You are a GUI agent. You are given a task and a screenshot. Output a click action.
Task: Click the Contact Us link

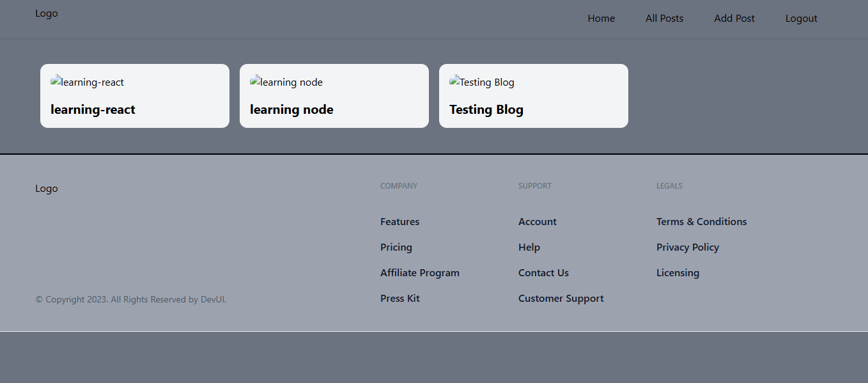(543, 273)
